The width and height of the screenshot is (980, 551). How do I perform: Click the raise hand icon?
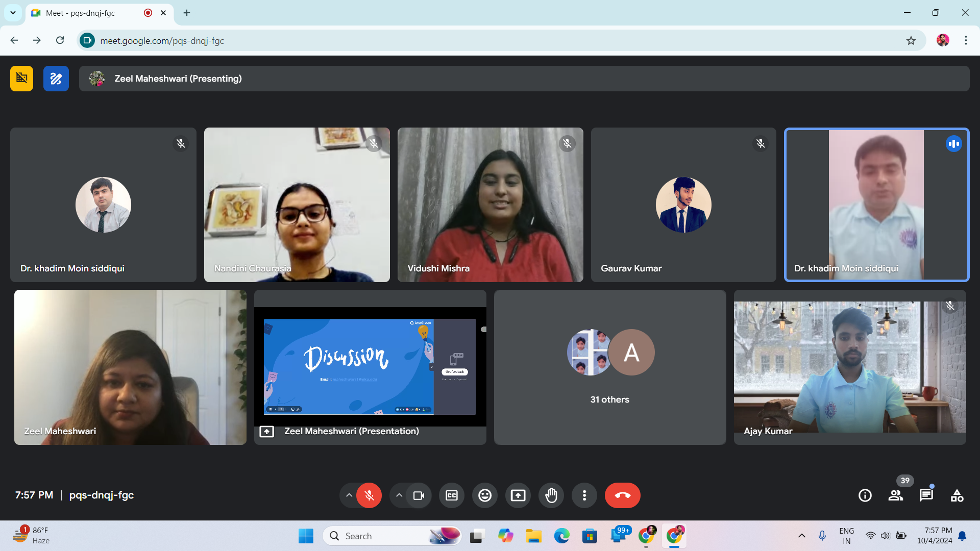pyautogui.click(x=551, y=495)
